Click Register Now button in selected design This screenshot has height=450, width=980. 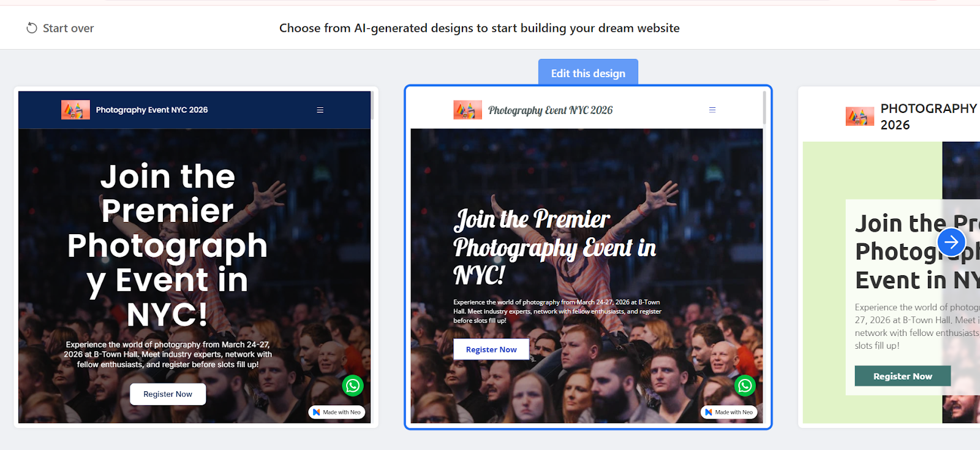pos(491,349)
